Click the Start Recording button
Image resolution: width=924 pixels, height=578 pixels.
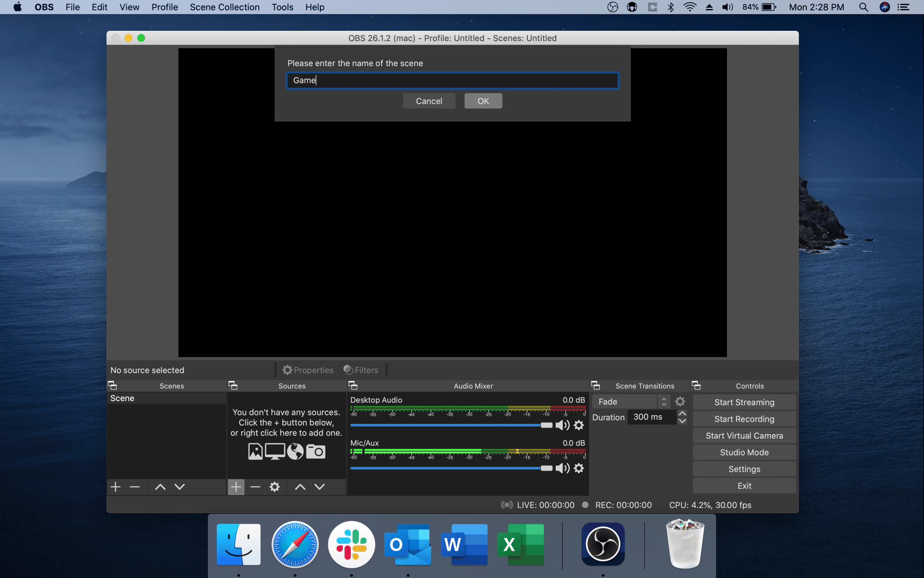(x=744, y=419)
